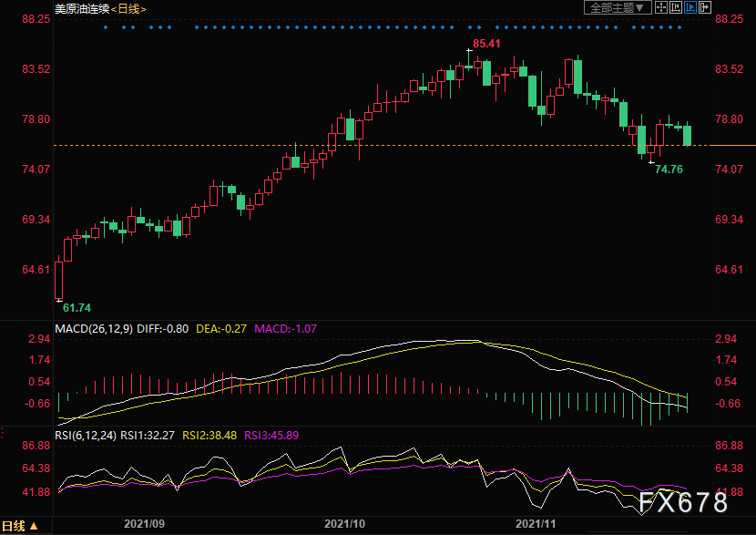Click the RSI1:32.27 value
Image resolution: width=756 pixels, height=535 pixels.
[x=147, y=436]
